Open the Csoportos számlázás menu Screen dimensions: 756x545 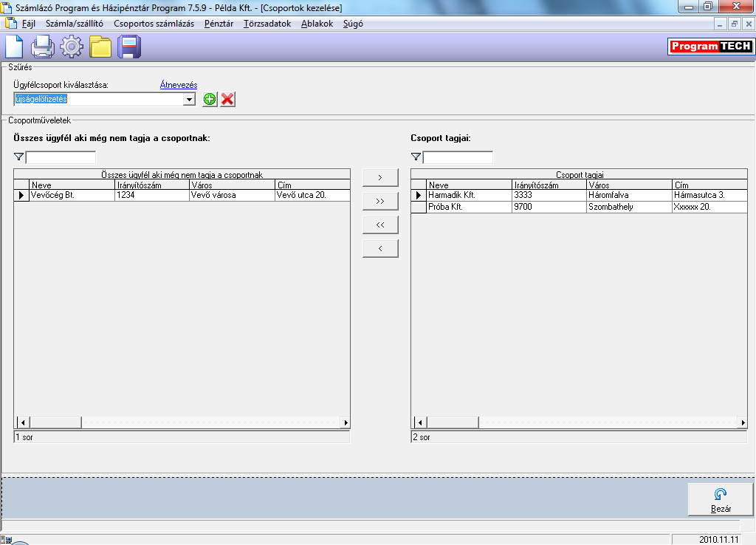[154, 24]
